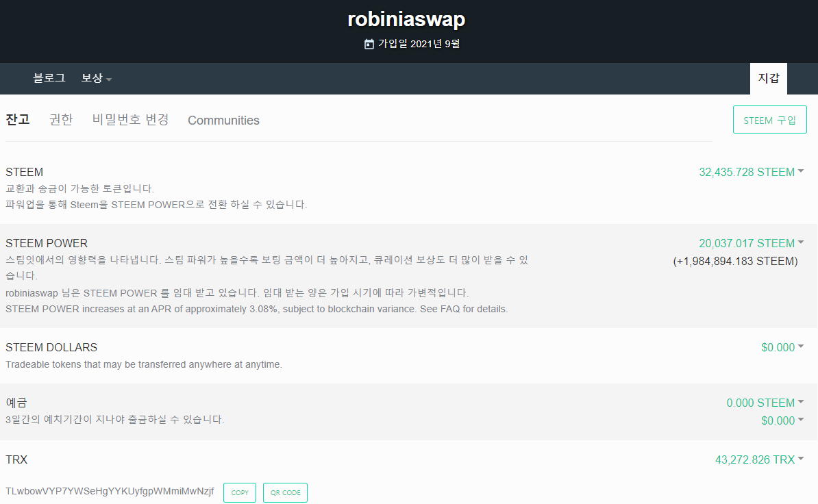The width and height of the screenshot is (818, 504).
Task: Copy the TRX address with COPY button
Action: (x=240, y=492)
